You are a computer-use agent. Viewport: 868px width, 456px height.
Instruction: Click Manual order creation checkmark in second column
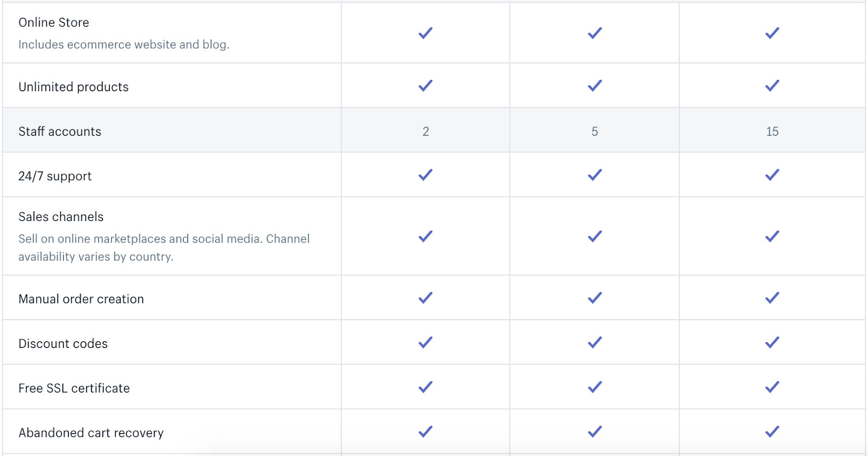[x=595, y=297]
